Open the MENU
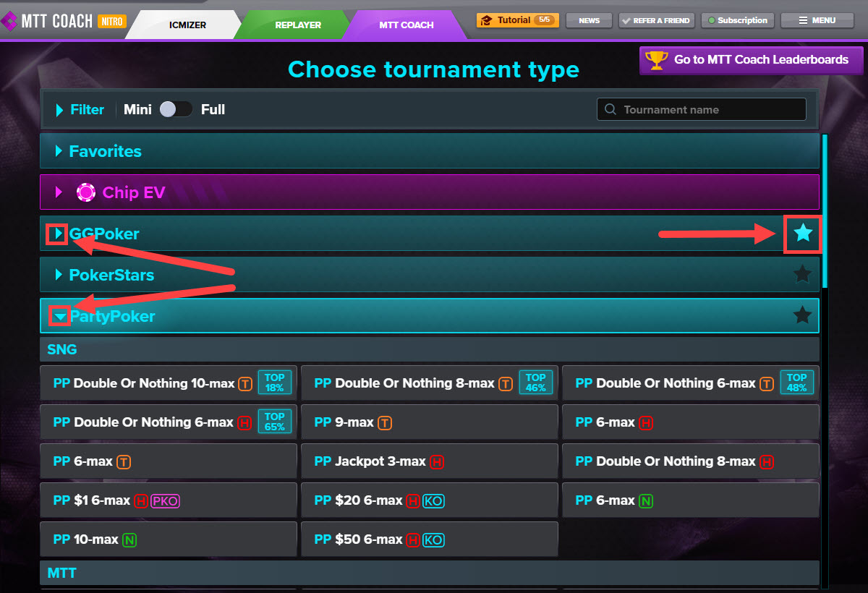The width and height of the screenshot is (868, 593). [x=817, y=20]
